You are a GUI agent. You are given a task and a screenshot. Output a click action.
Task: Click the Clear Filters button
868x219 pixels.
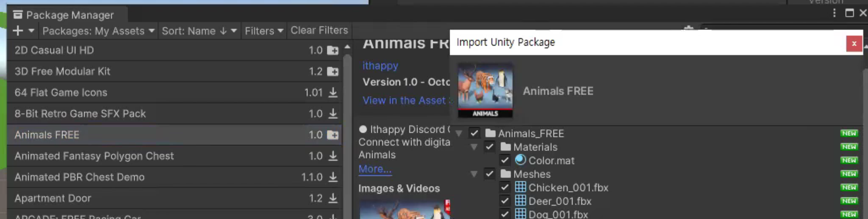[319, 30]
